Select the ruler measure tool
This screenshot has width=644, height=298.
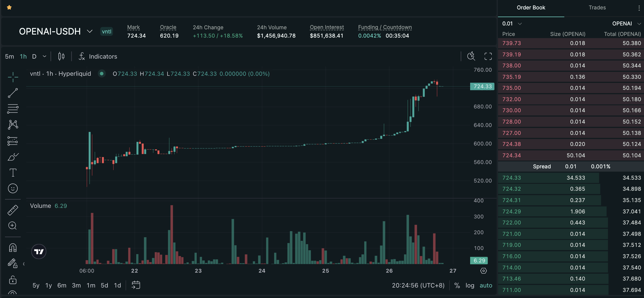point(13,210)
